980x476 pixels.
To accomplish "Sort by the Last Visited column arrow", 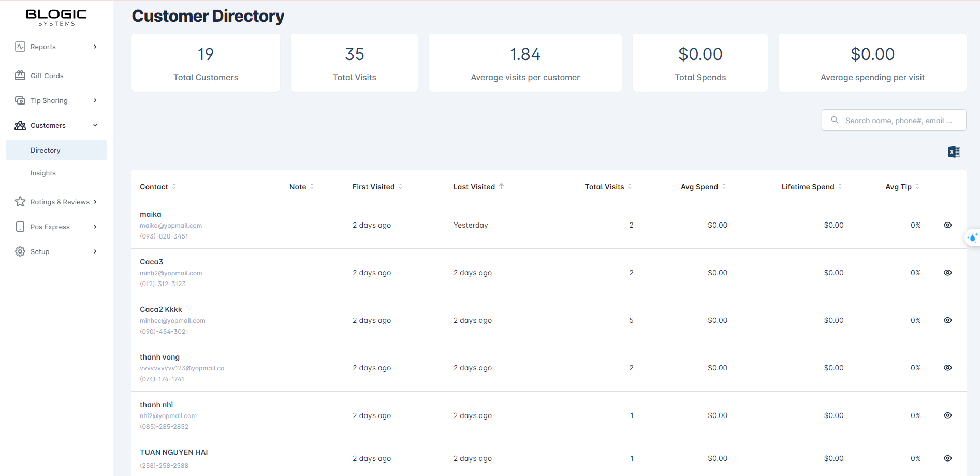I will [x=501, y=186].
